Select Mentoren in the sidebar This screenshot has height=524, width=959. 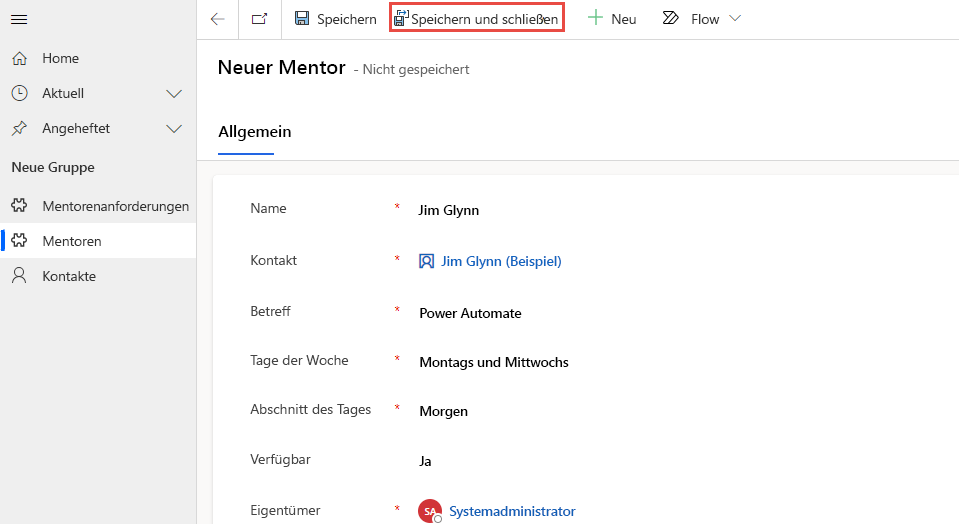[x=98, y=241]
